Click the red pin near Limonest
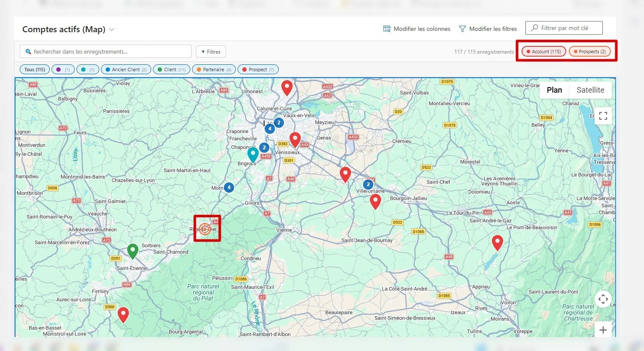 pyautogui.click(x=287, y=88)
